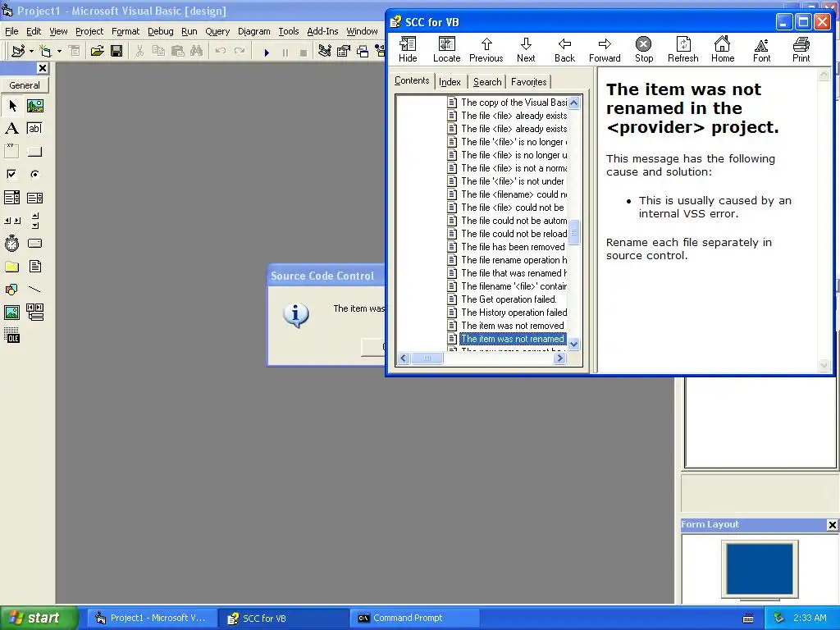Open the Add Form dropdown arrow

59,52
